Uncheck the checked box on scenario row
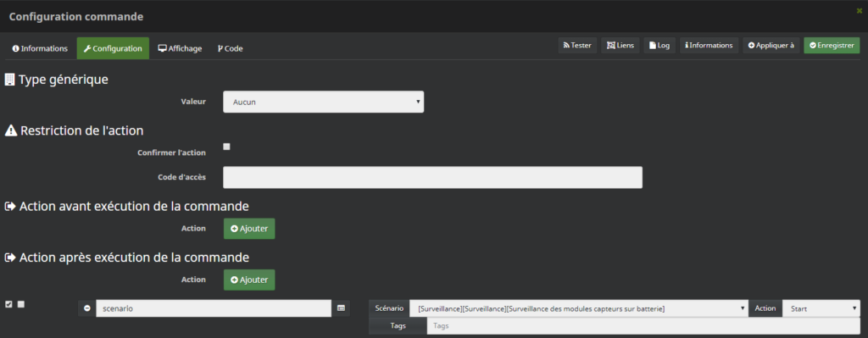 coord(8,304)
